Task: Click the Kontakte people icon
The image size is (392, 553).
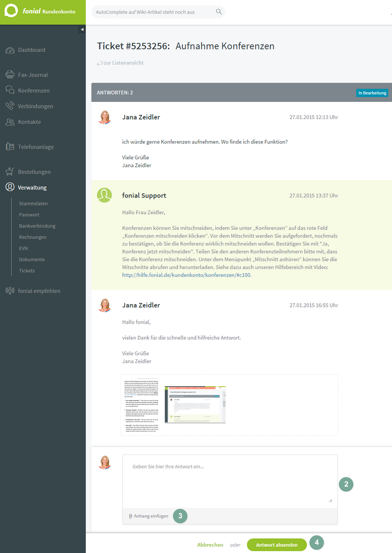Action: pyautogui.click(x=10, y=122)
